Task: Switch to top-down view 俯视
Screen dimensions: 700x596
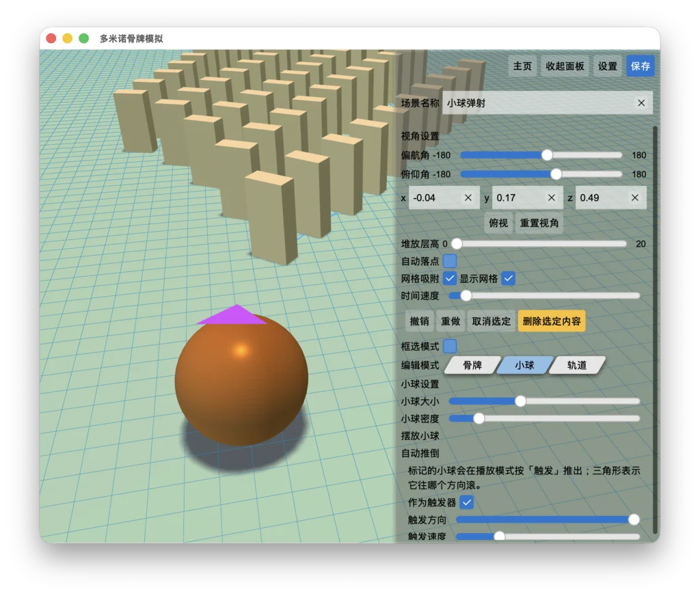Action: [498, 223]
